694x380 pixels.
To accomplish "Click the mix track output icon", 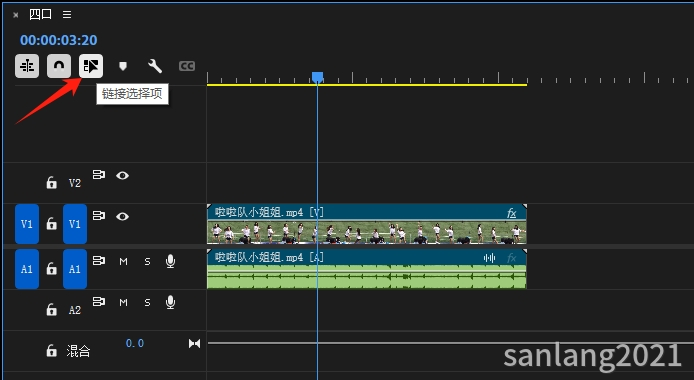I will coord(194,343).
